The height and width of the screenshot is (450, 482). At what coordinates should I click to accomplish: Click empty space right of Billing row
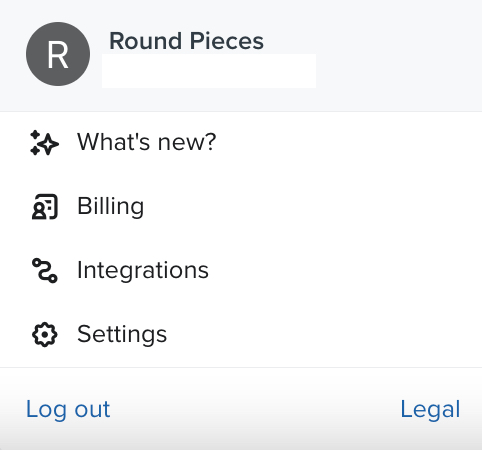coord(313,207)
